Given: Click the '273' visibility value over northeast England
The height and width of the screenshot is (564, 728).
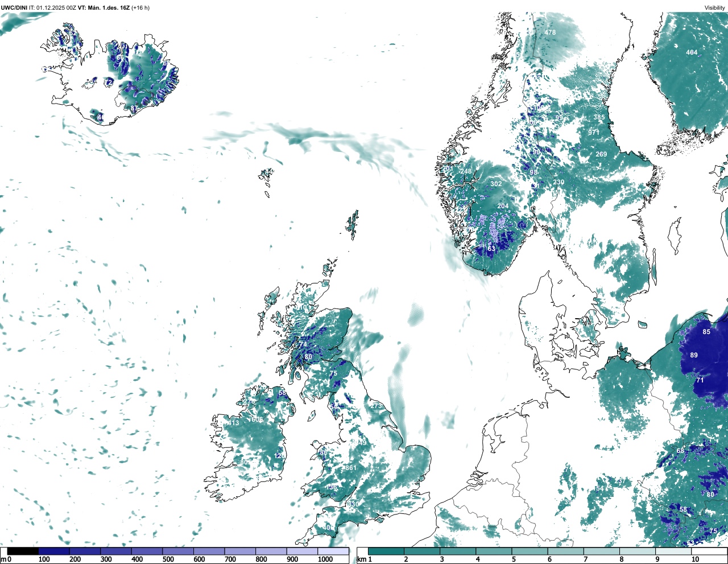Looking at the screenshot, I should 377,406.
